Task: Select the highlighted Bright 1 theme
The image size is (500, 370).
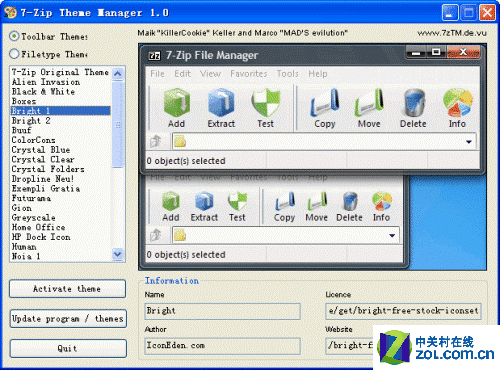Action: [60, 111]
